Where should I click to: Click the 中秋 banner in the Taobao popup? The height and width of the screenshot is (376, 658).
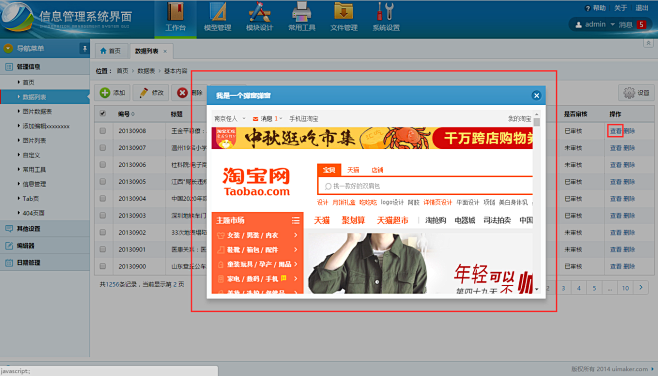coord(372,138)
